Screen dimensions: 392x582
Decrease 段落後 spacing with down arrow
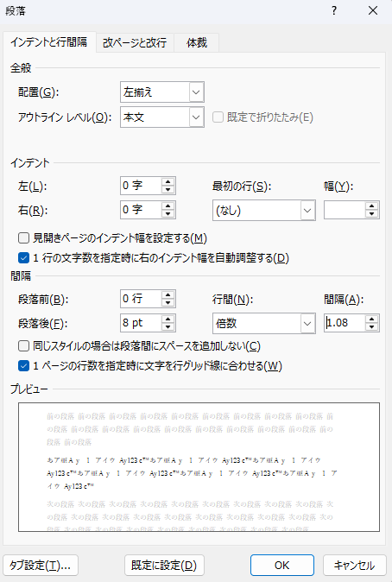pyautogui.click(x=168, y=326)
